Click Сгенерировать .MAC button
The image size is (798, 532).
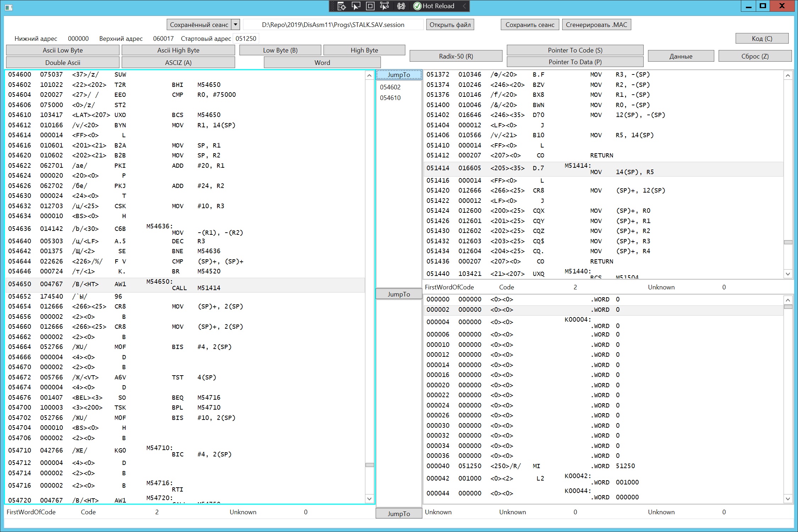pos(596,24)
